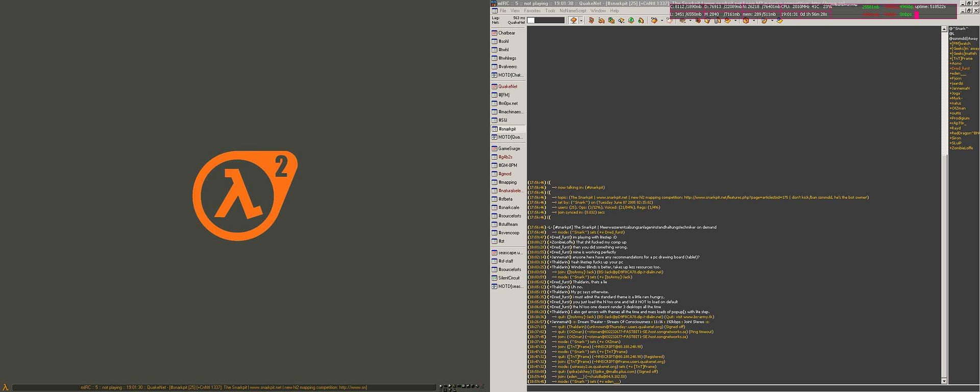Select the GameSurge network entry
This screenshot has height=392, width=980.
(509, 149)
